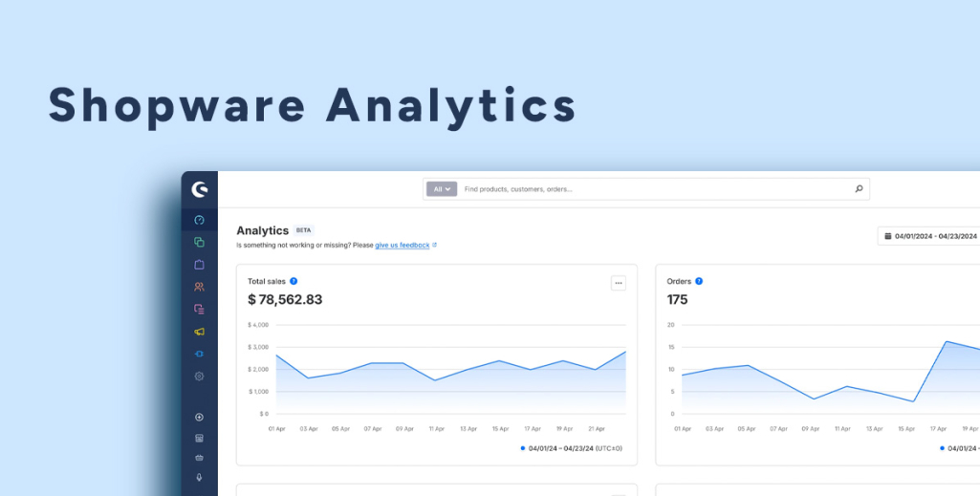
Task: Open the blue Extensions plug icon
Action: pos(200,354)
